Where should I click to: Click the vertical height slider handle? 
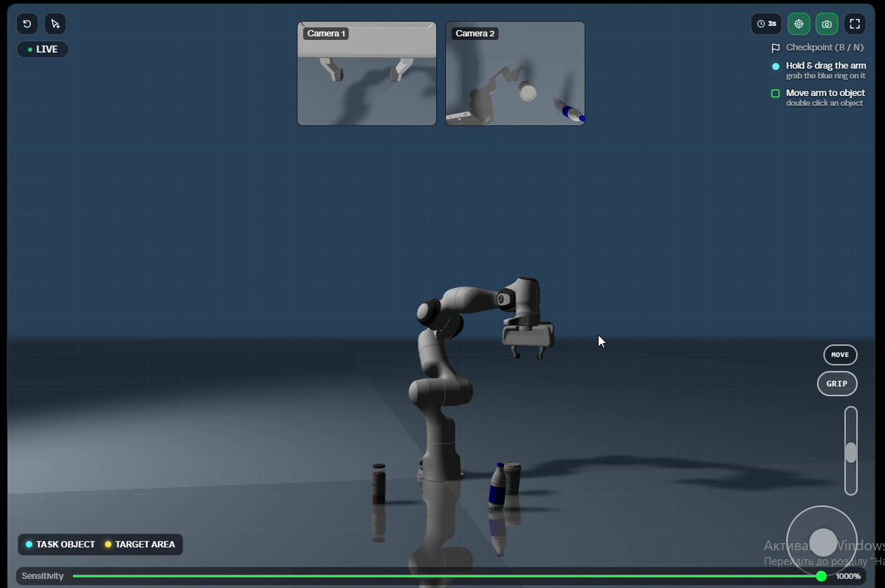[851, 452]
